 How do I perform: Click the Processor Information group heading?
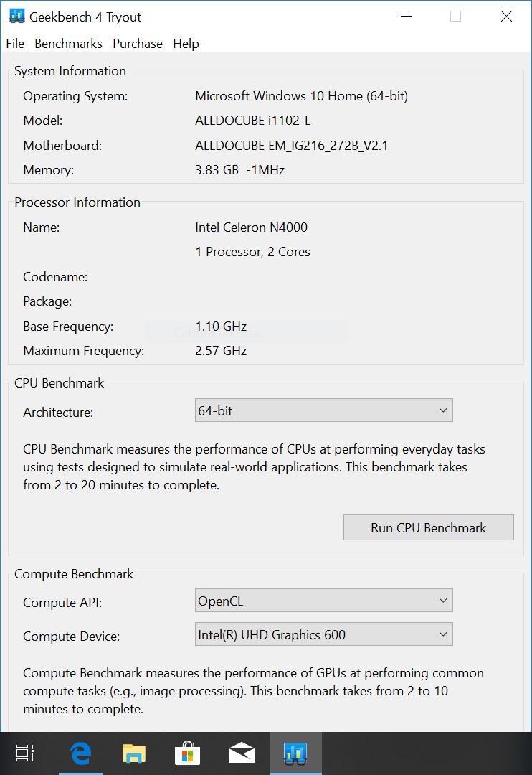coord(77,202)
